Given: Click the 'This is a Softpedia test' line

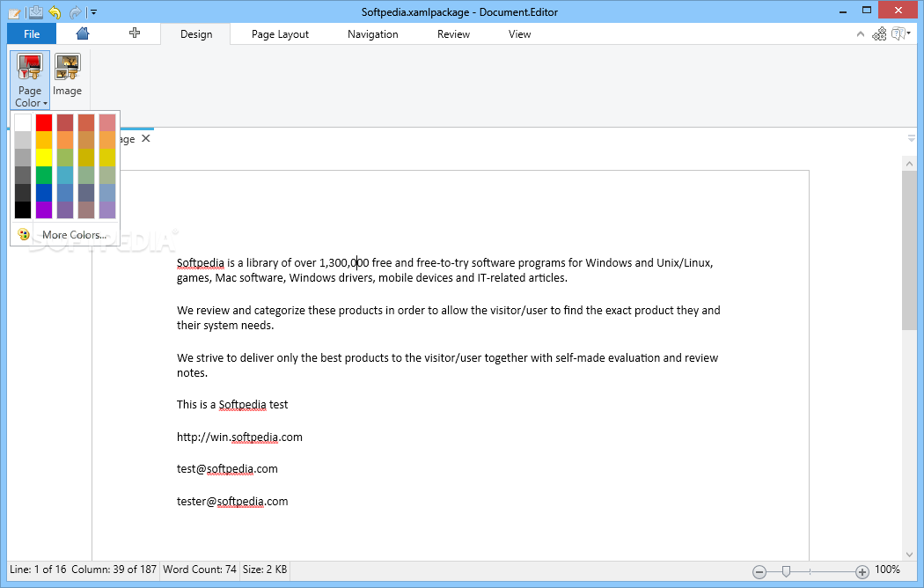Looking at the screenshot, I should coord(232,405).
